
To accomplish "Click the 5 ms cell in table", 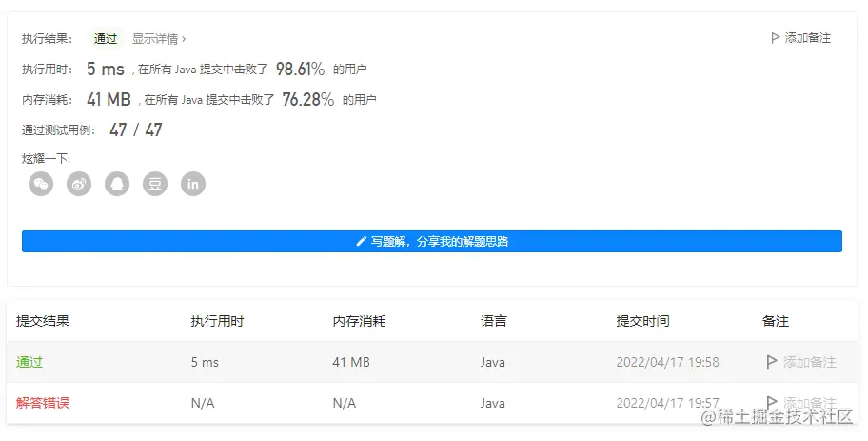I will click(205, 362).
